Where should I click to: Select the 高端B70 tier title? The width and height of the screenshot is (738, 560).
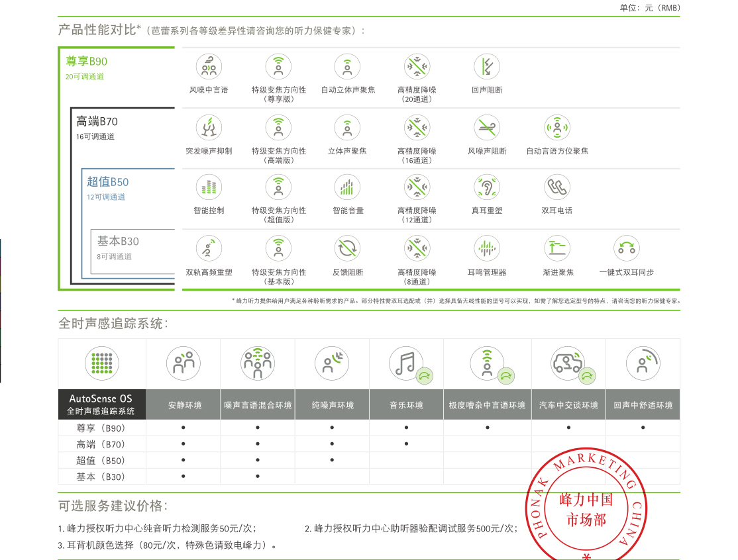[x=97, y=122]
